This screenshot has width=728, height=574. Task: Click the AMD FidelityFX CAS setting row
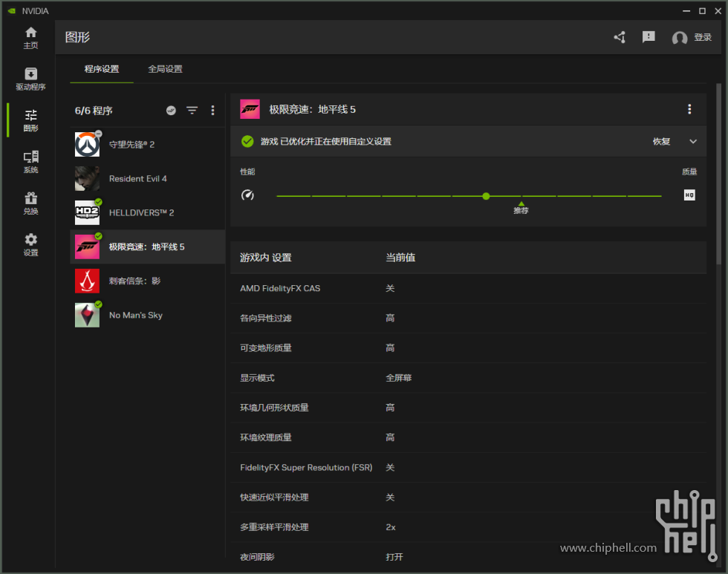[468, 288]
